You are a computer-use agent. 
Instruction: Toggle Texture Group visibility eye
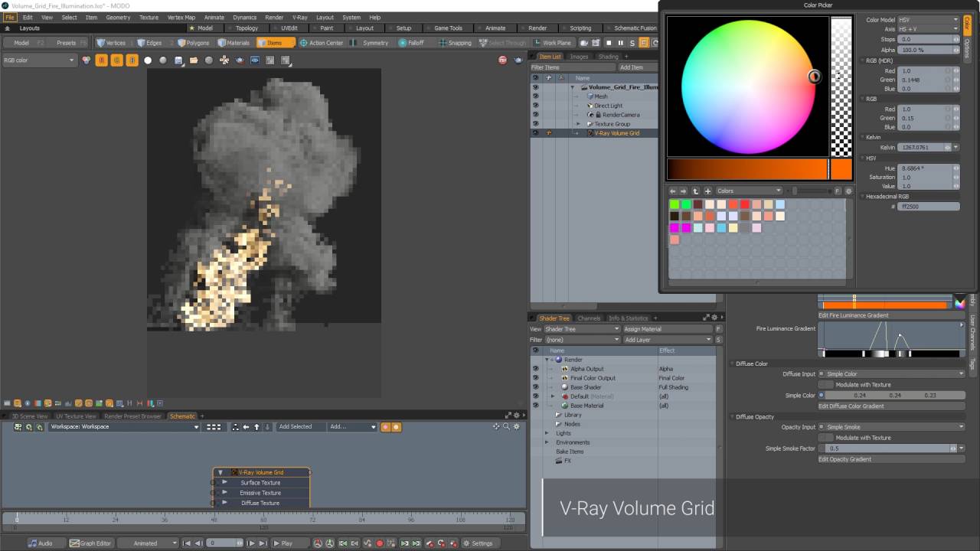point(535,123)
